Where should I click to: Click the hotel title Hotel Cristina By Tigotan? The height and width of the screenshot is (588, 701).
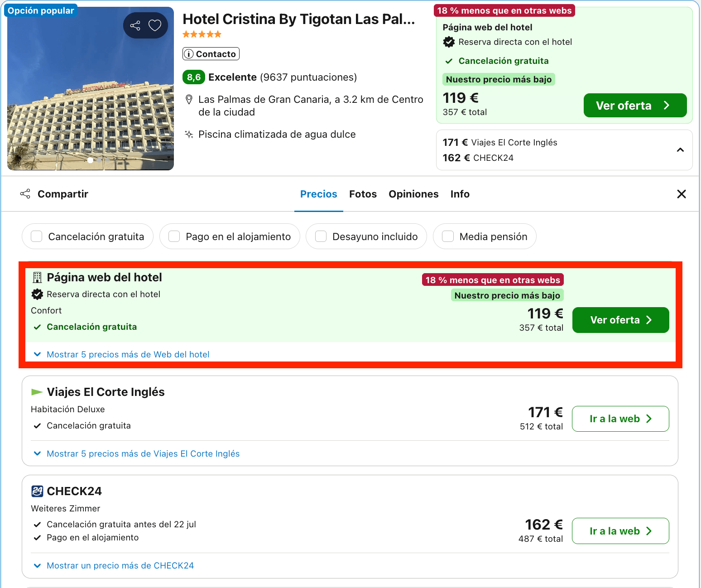pyautogui.click(x=299, y=19)
